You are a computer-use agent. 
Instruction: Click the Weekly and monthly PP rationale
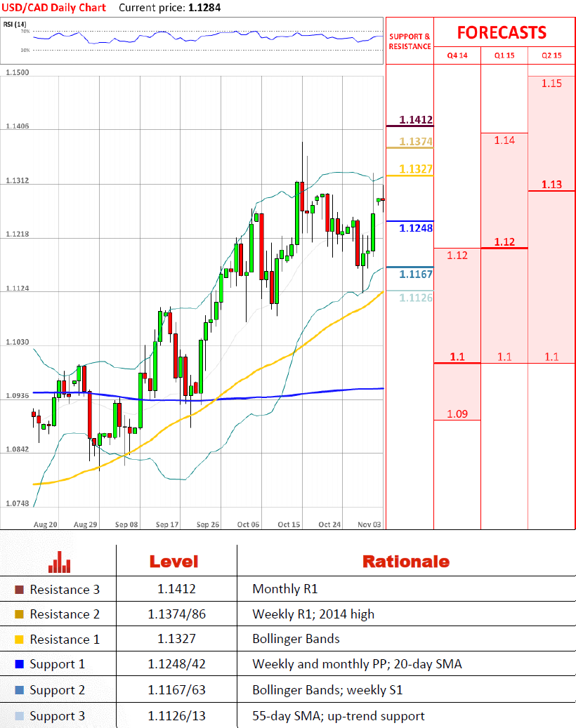pyautogui.click(x=357, y=664)
